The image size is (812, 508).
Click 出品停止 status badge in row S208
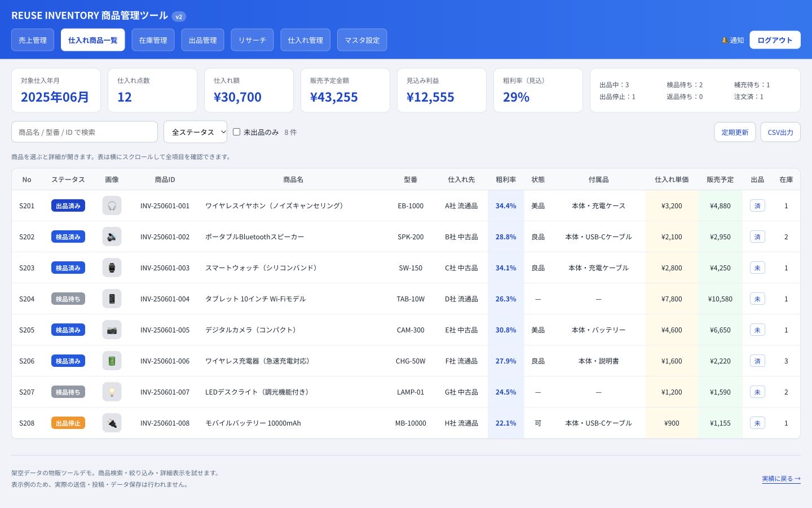(x=68, y=423)
